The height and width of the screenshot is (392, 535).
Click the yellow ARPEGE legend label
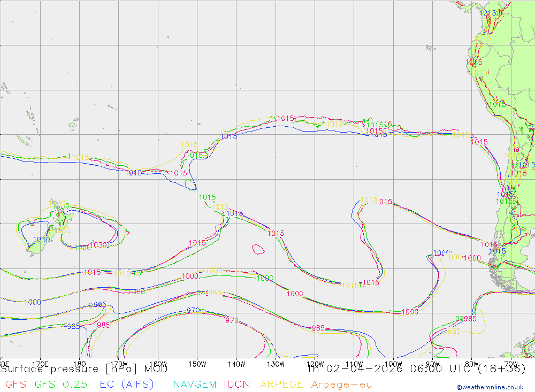point(281,385)
